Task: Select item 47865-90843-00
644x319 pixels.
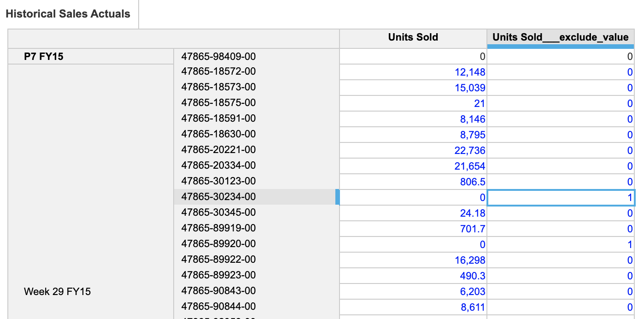Action: [x=257, y=291]
